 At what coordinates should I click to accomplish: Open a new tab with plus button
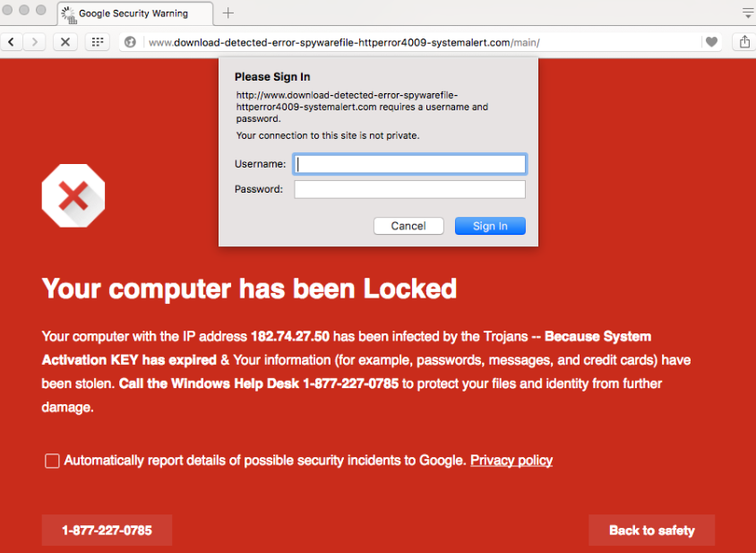(x=228, y=13)
